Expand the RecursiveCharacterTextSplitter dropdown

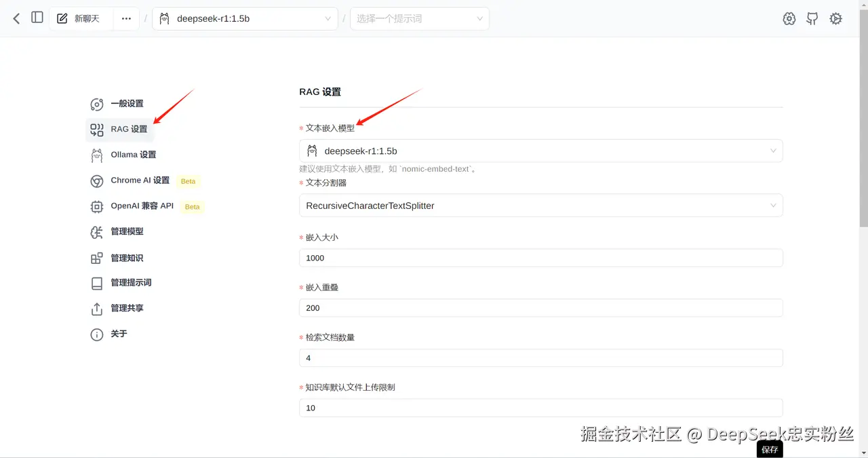point(541,206)
